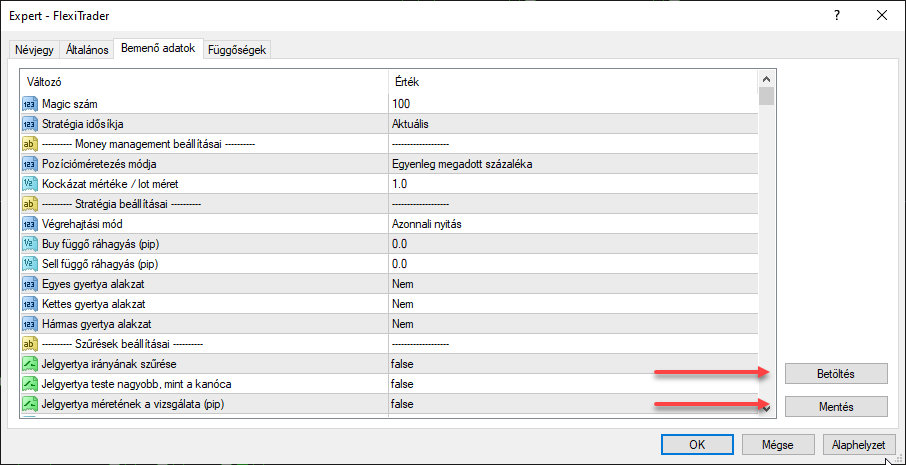
Task: Select the Nem value of Egyes gyertya alakzat
Action: [403, 284]
